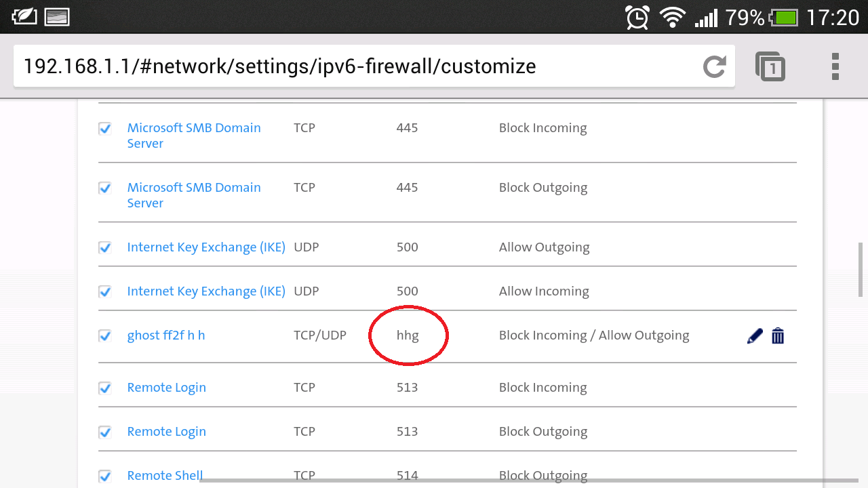Toggle Remote Shell rule checkbox

click(x=105, y=475)
